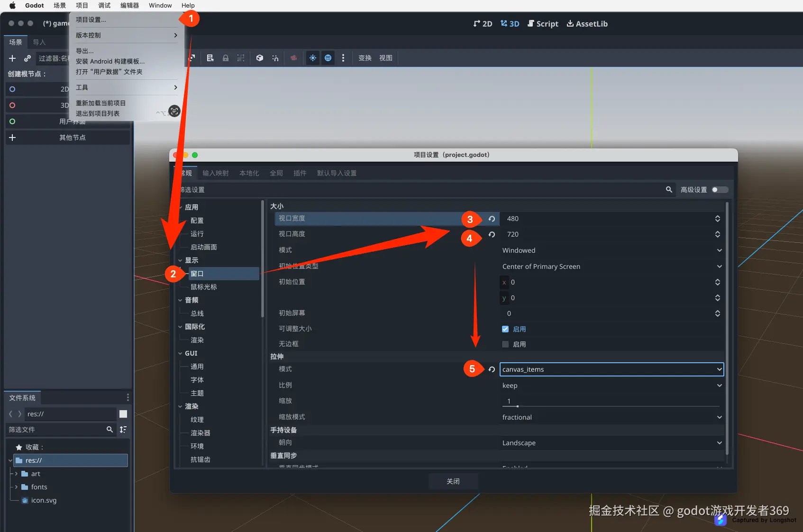Click the favorites star icon
Image resolution: width=803 pixels, height=532 pixels.
tap(19, 447)
